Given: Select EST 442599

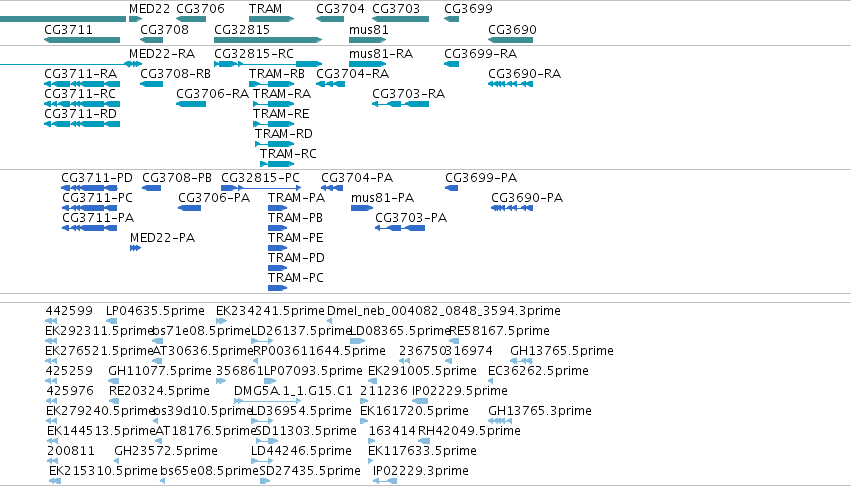Looking at the screenshot, I should coord(69,311).
